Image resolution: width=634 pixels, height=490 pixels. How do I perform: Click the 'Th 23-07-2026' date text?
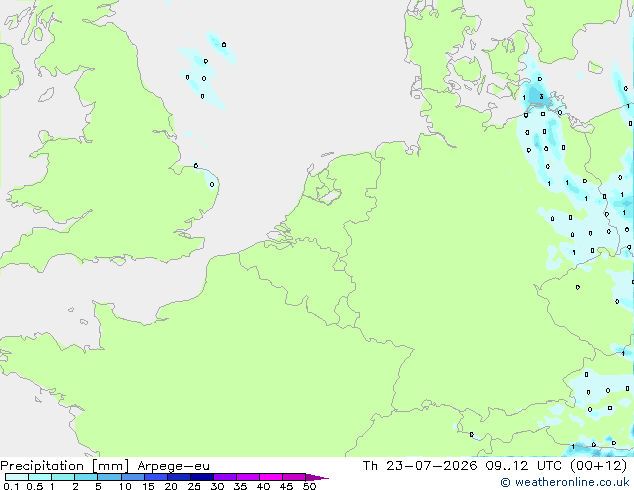tap(420, 466)
